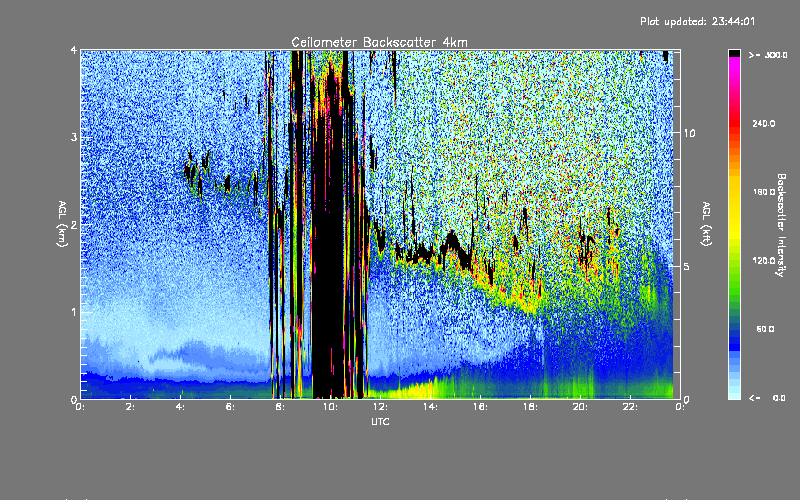Click the "18:" hour tick on the UTC axis
This screenshot has width=800, height=500.
(x=530, y=407)
